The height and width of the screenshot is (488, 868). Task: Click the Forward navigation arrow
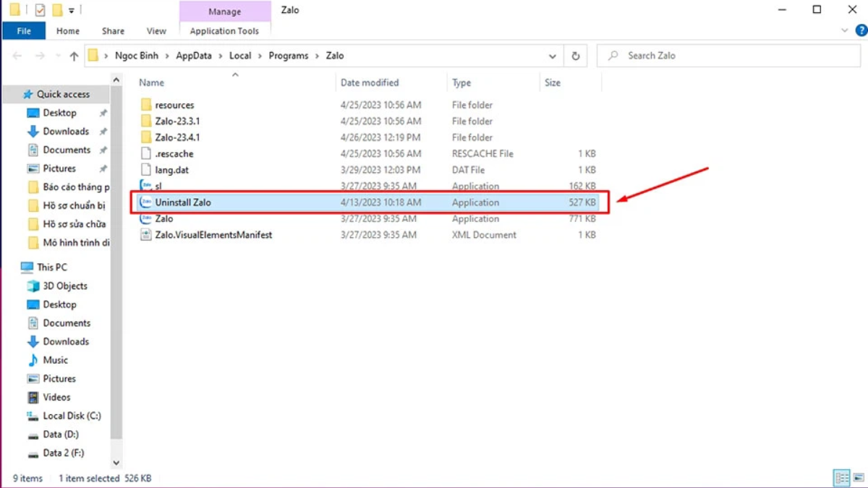click(x=41, y=56)
